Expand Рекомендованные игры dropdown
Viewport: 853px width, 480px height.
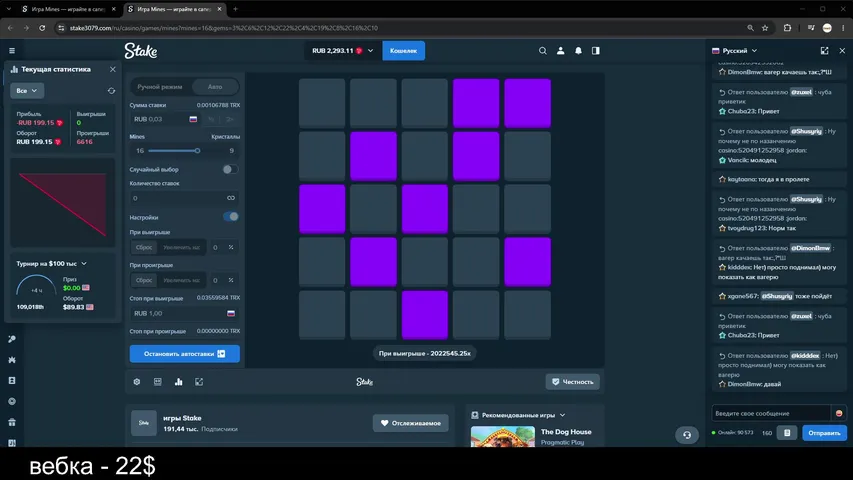pyautogui.click(x=518, y=415)
